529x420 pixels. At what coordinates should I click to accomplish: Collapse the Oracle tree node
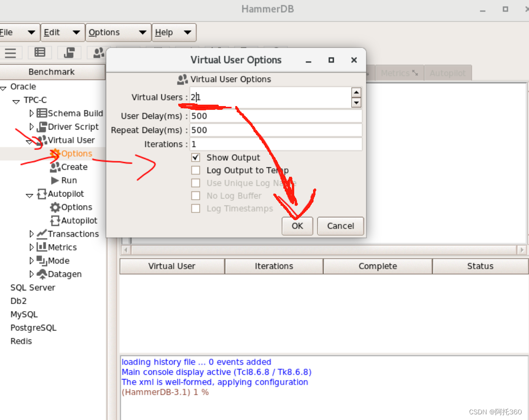pos(3,88)
